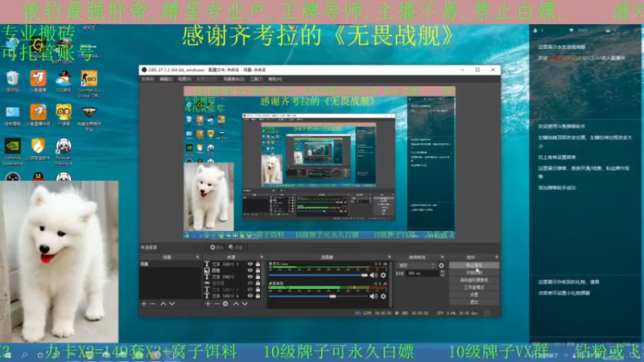Adjust the Mic/Aux volume slider
The height and width of the screenshot is (362, 644).
coord(318,275)
